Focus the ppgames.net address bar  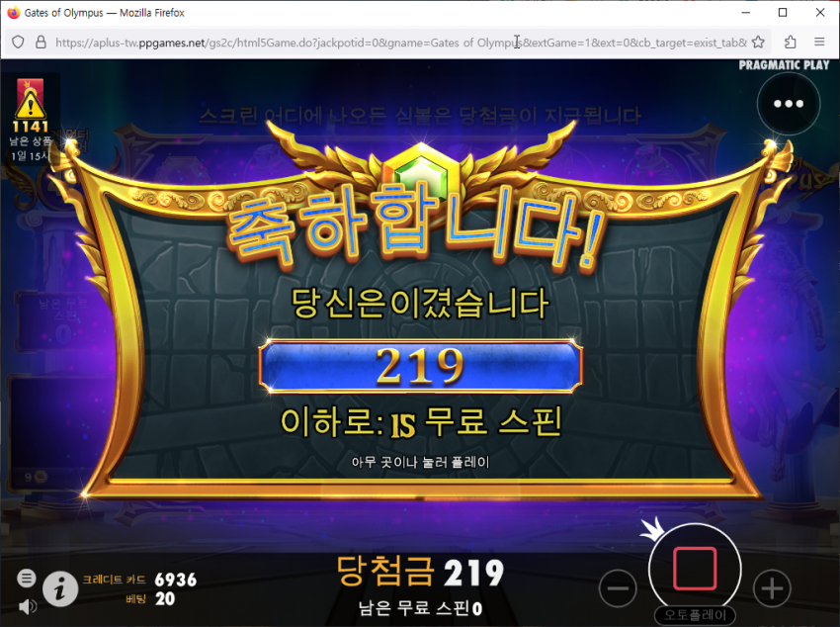[400, 43]
